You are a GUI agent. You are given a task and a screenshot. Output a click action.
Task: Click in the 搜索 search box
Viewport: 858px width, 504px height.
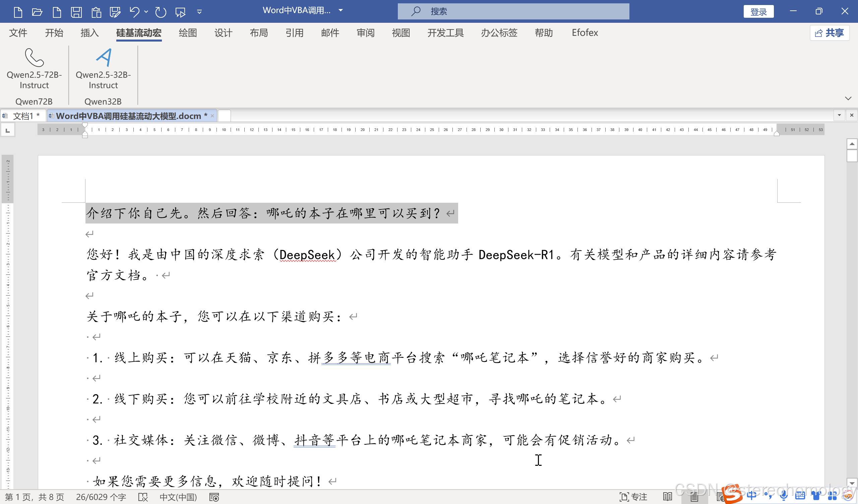click(x=513, y=11)
